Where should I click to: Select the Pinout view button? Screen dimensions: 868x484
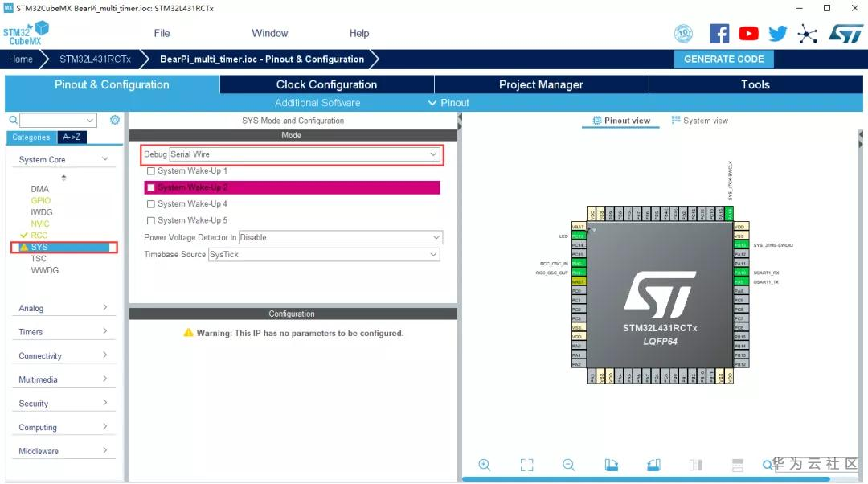tap(620, 121)
